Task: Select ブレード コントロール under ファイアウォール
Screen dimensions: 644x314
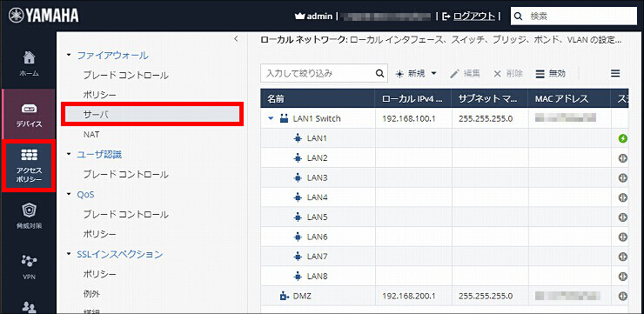Action: click(x=125, y=75)
